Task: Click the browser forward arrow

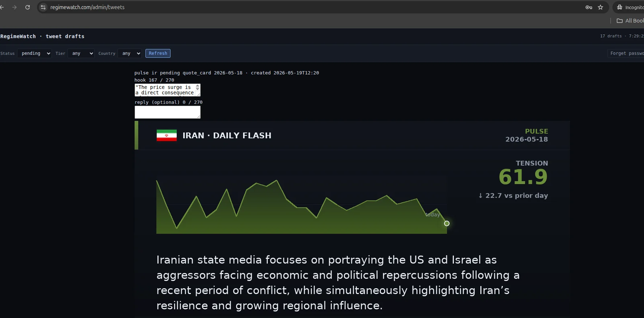Action: click(x=15, y=7)
